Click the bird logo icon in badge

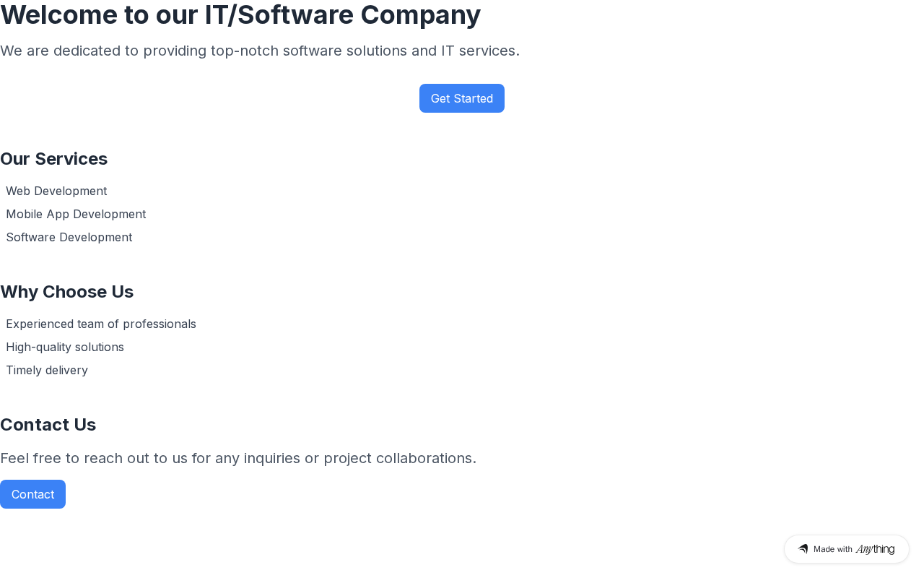803,549
